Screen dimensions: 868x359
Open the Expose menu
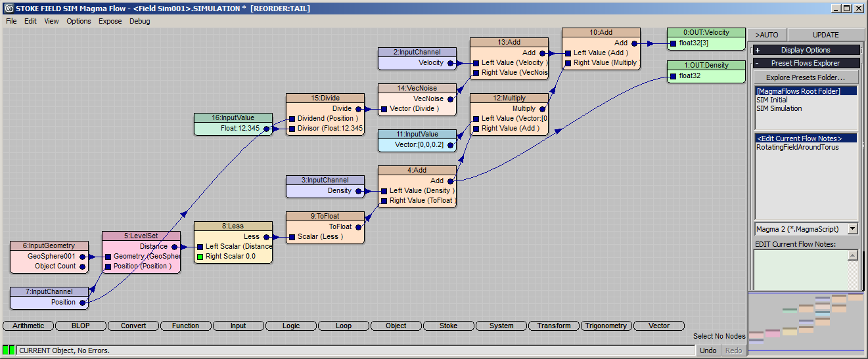pyautogui.click(x=110, y=21)
